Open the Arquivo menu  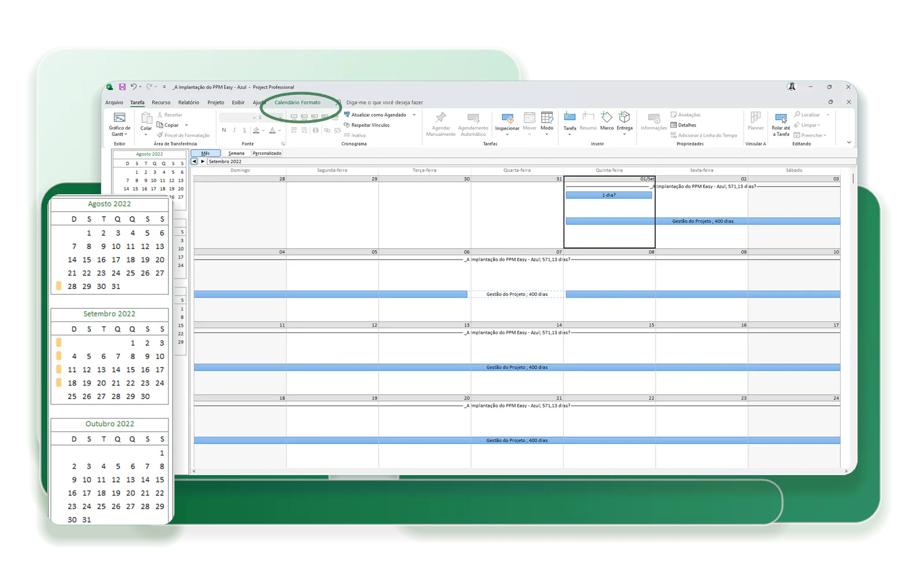[114, 102]
